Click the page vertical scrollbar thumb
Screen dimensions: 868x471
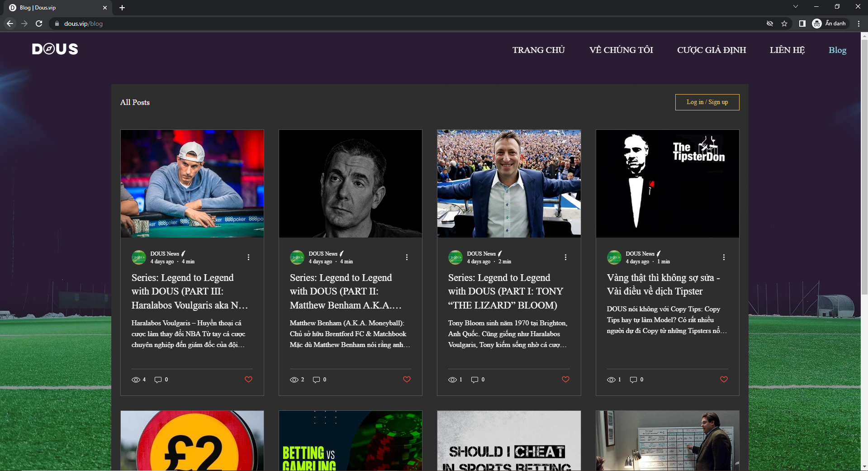coord(864,167)
